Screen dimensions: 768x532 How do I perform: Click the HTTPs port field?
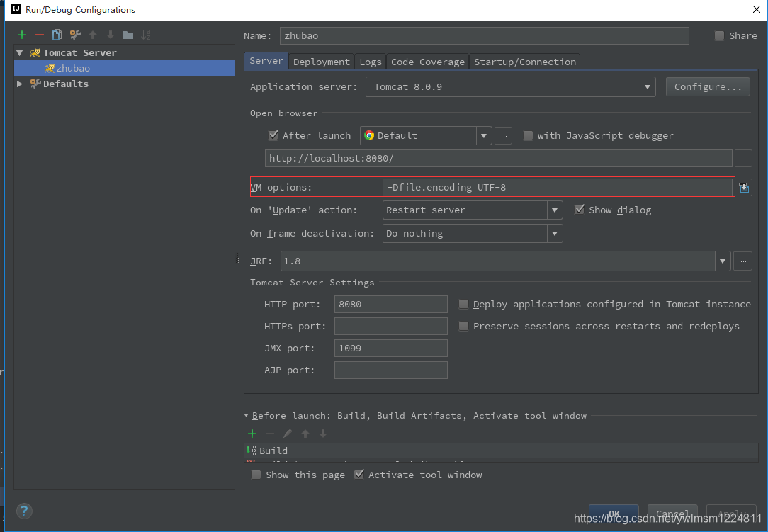(x=391, y=327)
